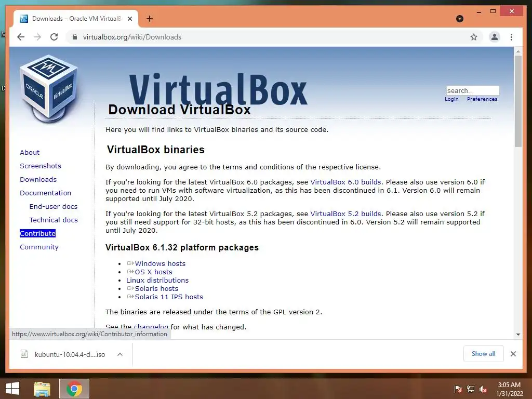Close the downloads shelf
The height and width of the screenshot is (399, 532).
point(513,354)
